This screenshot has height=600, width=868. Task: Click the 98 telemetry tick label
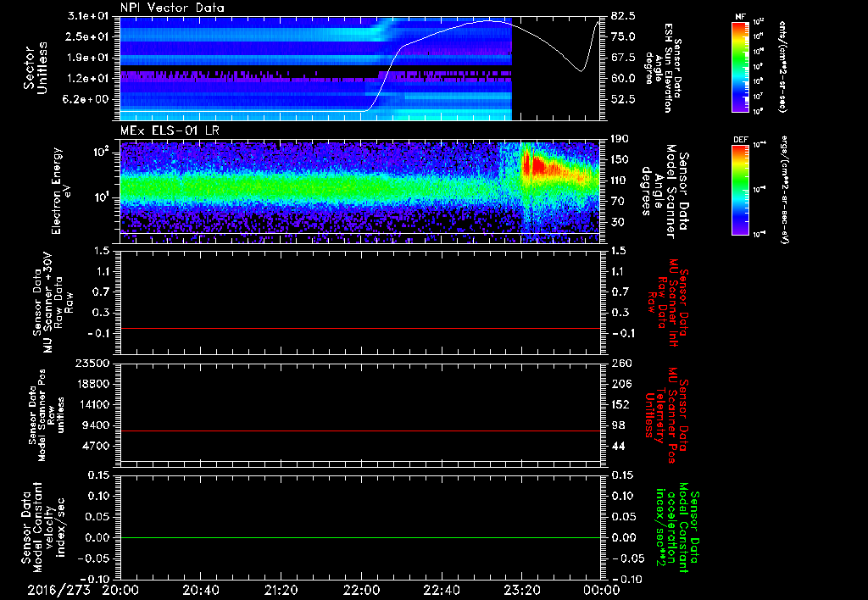[618, 425]
